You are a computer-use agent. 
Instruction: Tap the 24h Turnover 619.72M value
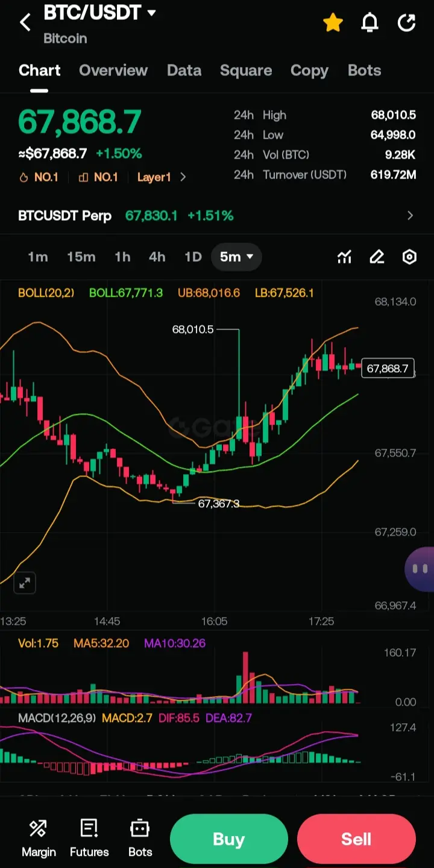tap(393, 175)
